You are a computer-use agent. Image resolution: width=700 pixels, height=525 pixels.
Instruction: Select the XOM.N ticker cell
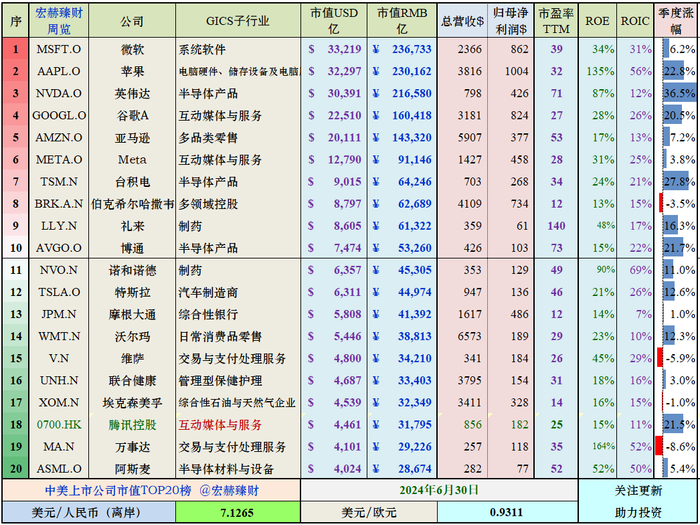pos(59,403)
